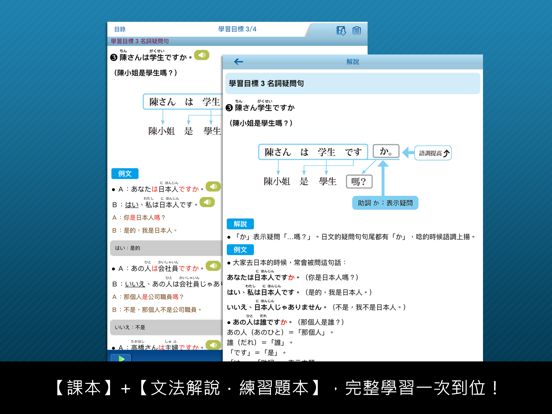Click the 解說 title in front window header
The image size is (552, 414).
pyautogui.click(x=352, y=62)
